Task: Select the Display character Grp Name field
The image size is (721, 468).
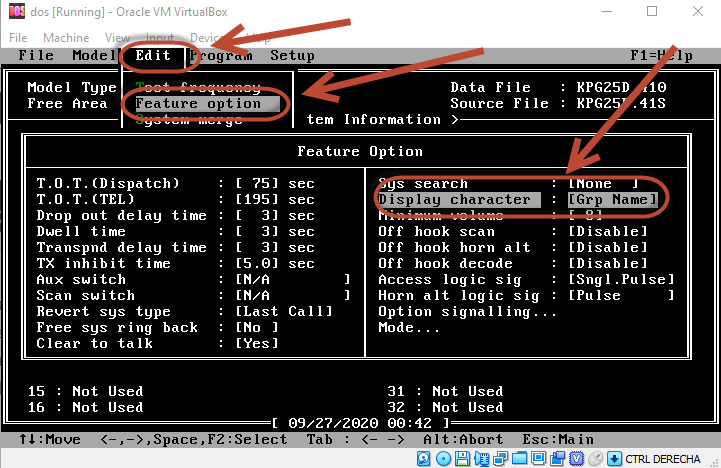Action: [x=612, y=200]
